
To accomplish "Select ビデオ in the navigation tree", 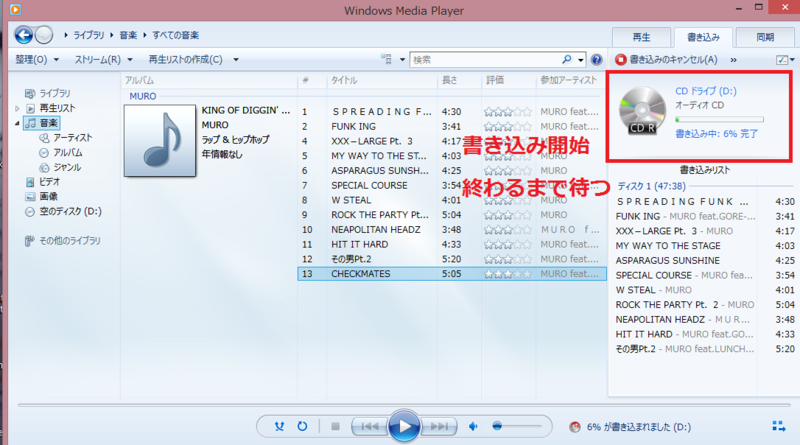I will point(49,182).
